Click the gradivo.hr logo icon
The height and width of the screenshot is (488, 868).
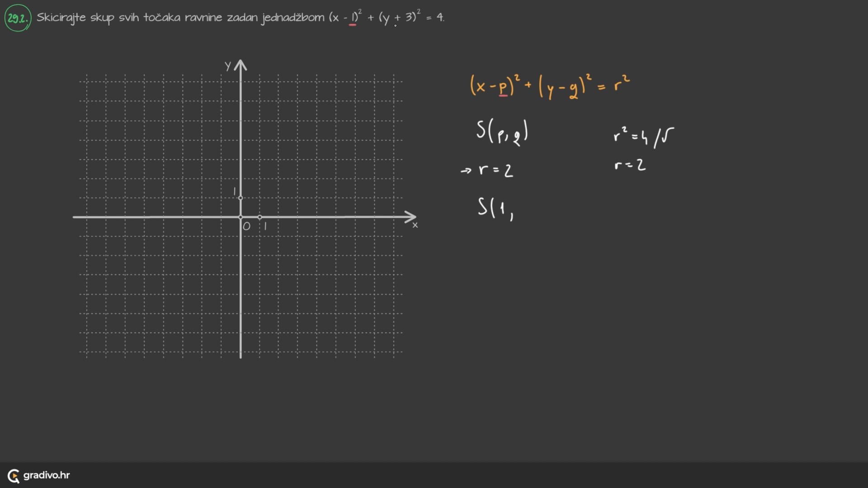(x=14, y=476)
